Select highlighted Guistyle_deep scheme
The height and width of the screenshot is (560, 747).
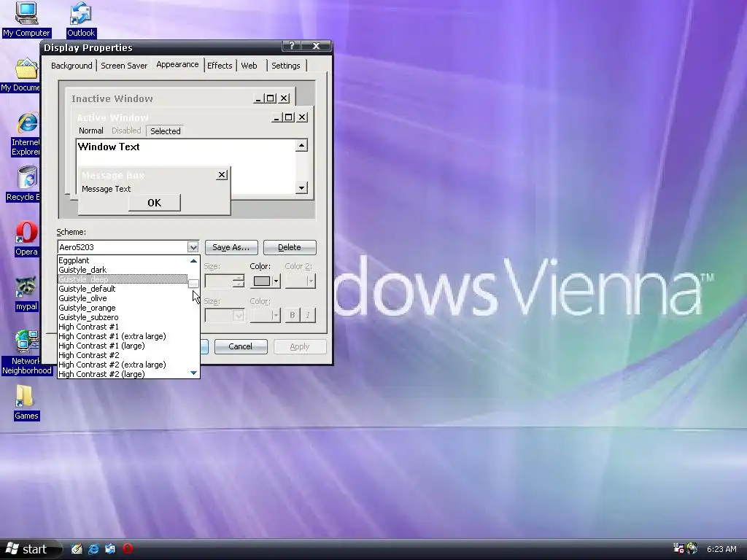123,279
